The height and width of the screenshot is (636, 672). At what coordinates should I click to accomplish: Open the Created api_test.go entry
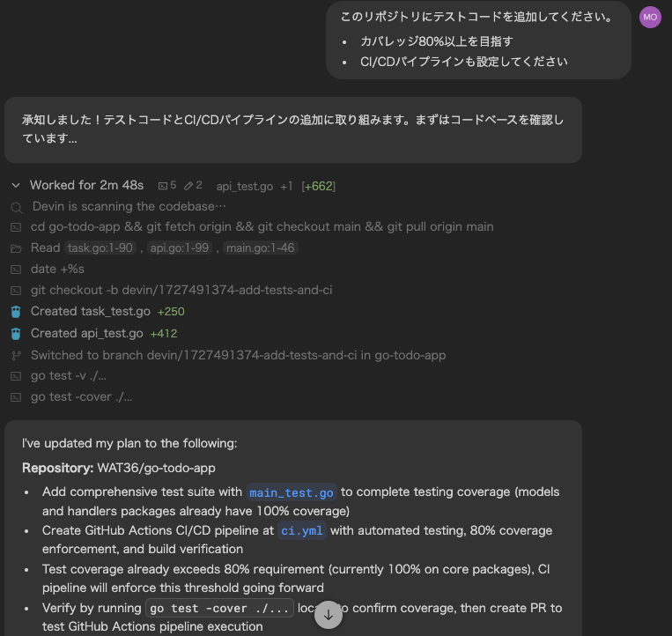[x=86, y=334]
